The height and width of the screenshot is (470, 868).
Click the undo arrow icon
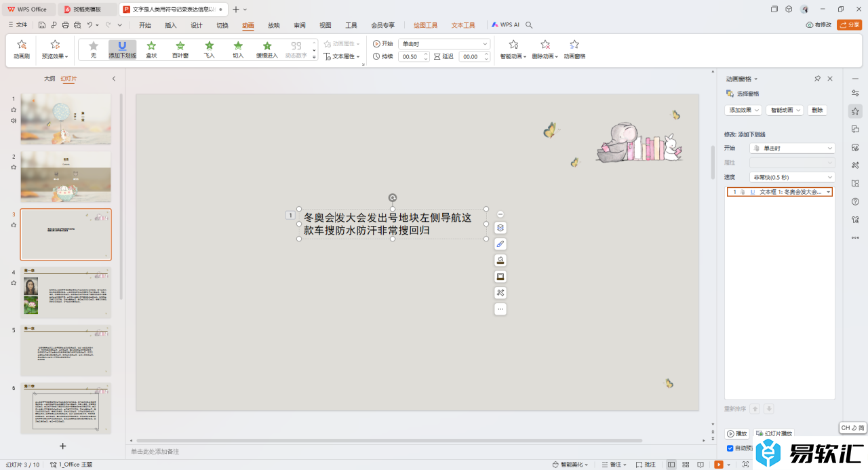(90, 25)
